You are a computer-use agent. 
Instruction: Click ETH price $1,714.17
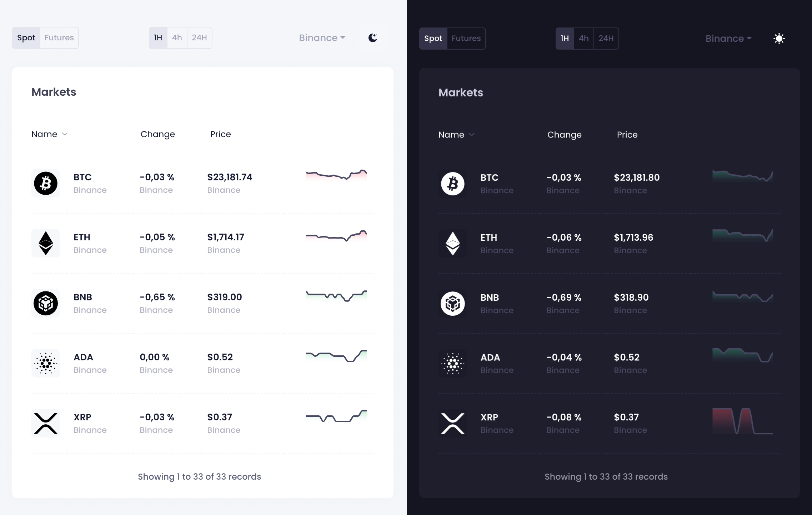pos(226,237)
